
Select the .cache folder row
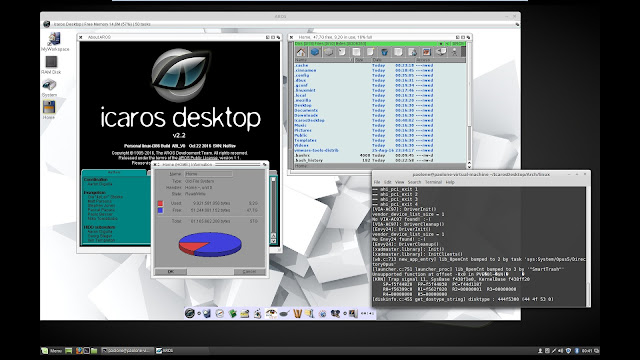[380, 65]
